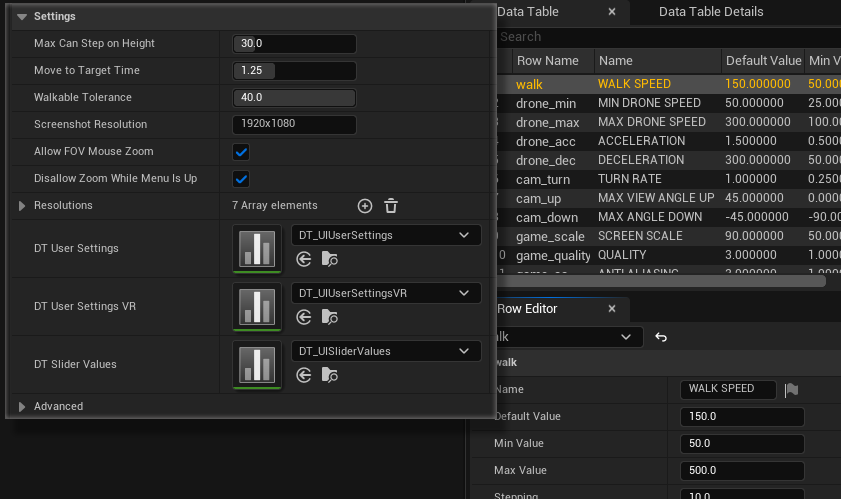Select the cam_turn row
The width and height of the screenshot is (841, 499).
pyautogui.click(x=668, y=179)
